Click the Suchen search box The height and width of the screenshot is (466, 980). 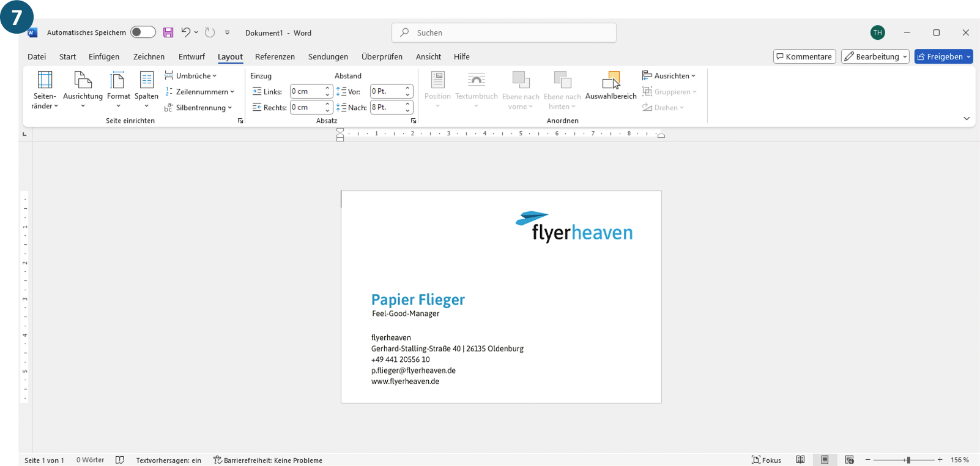click(504, 32)
